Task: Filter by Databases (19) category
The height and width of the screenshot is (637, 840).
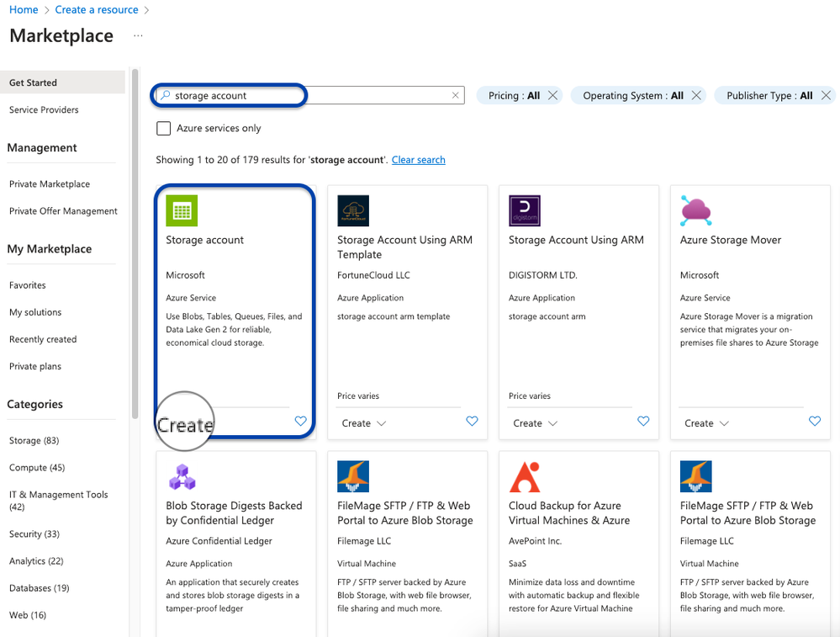Action: click(x=40, y=588)
